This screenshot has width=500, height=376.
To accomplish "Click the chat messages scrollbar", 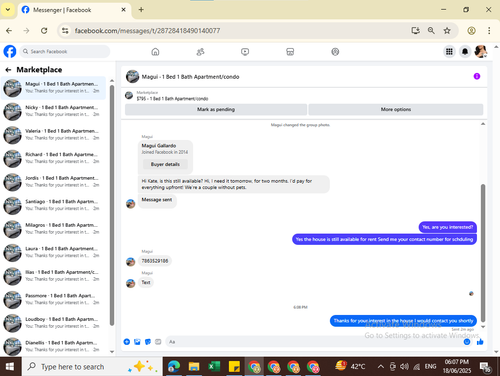I will tap(483, 253).
